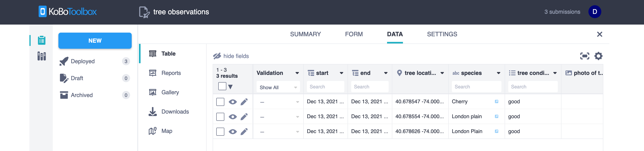Image resolution: width=644 pixels, height=151 pixels.
Task: Focus the species column search field
Action: 476,87
